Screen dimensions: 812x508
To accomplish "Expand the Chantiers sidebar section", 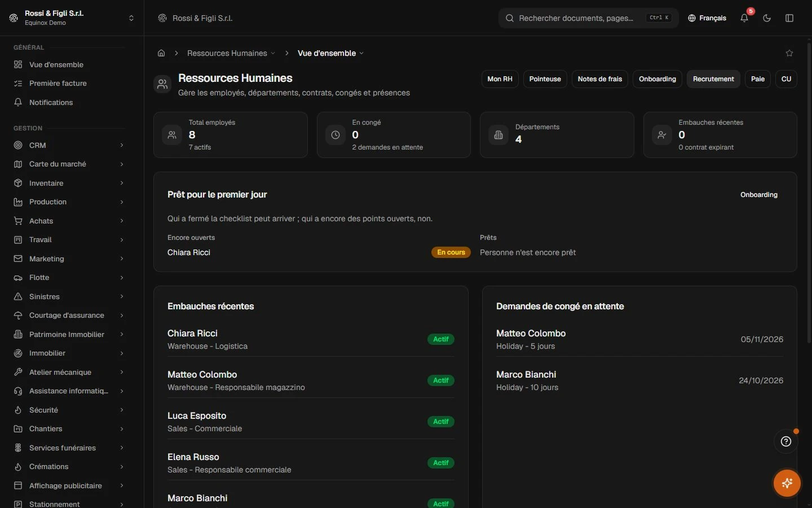I will [x=122, y=429].
